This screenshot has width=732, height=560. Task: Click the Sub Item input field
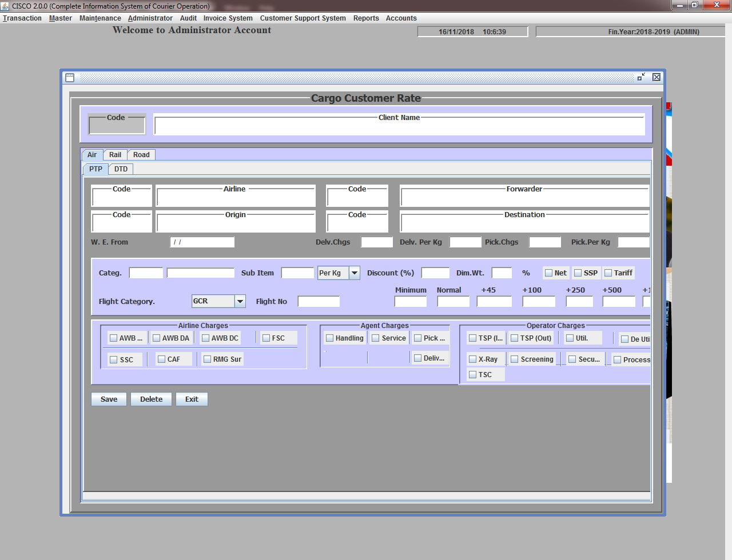[x=297, y=273]
